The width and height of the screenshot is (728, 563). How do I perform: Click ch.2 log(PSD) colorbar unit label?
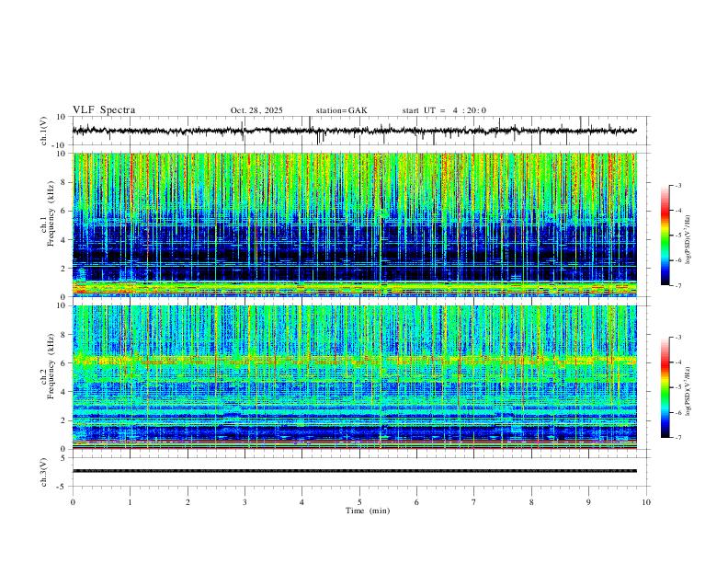pyautogui.click(x=688, y=391)
